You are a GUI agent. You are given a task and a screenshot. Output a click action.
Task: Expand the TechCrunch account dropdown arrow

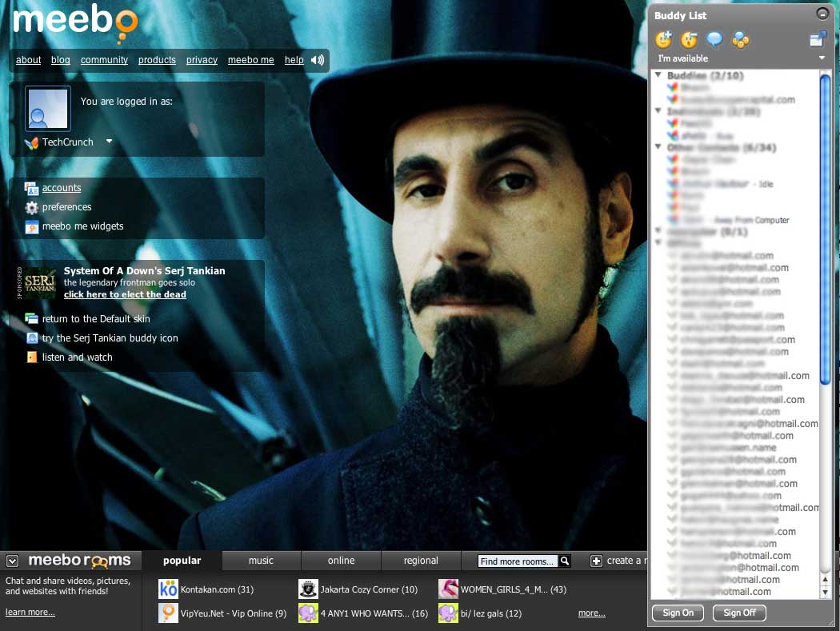tap(109, 142)
